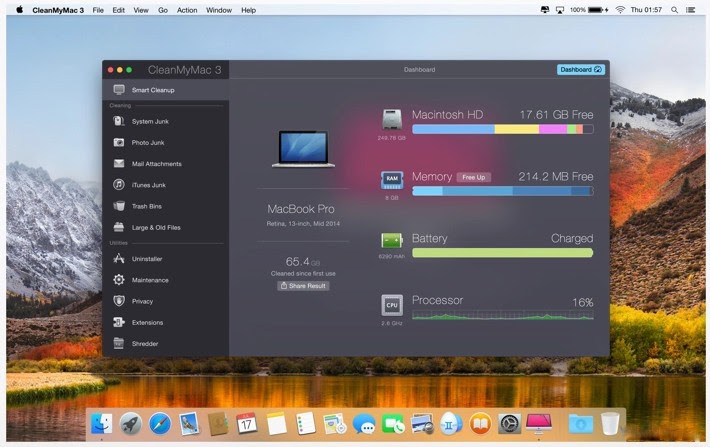Viewport: 710px width, 447px height.
Task: Click the 214.2 MB Free text
Action: pyautogui.click(x=556, y=177)
